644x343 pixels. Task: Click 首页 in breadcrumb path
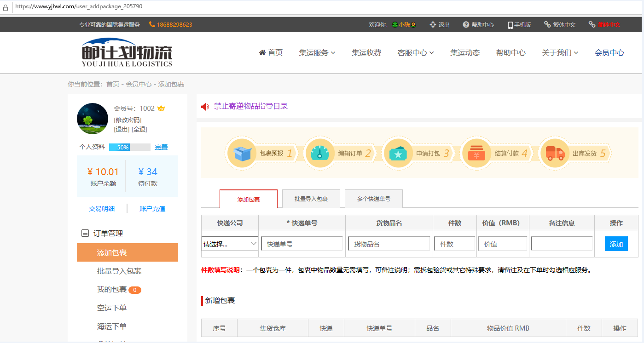point(113,84)
